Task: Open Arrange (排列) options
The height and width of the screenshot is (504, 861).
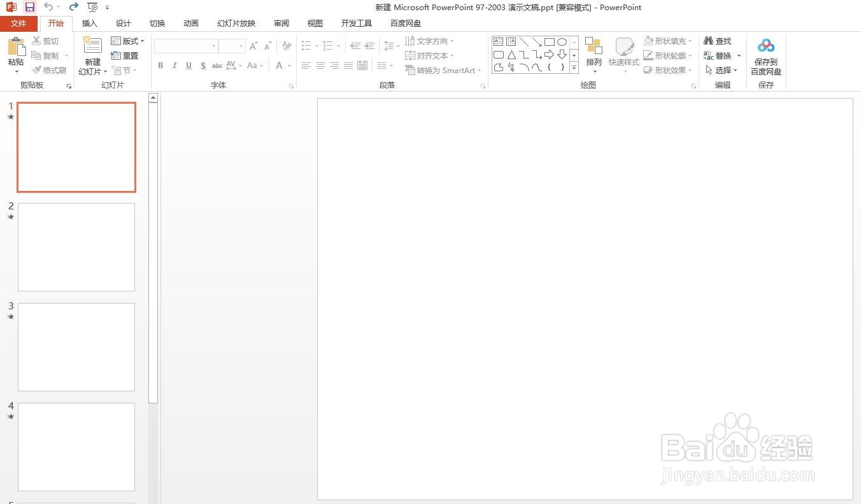Action: coord(594,55)
